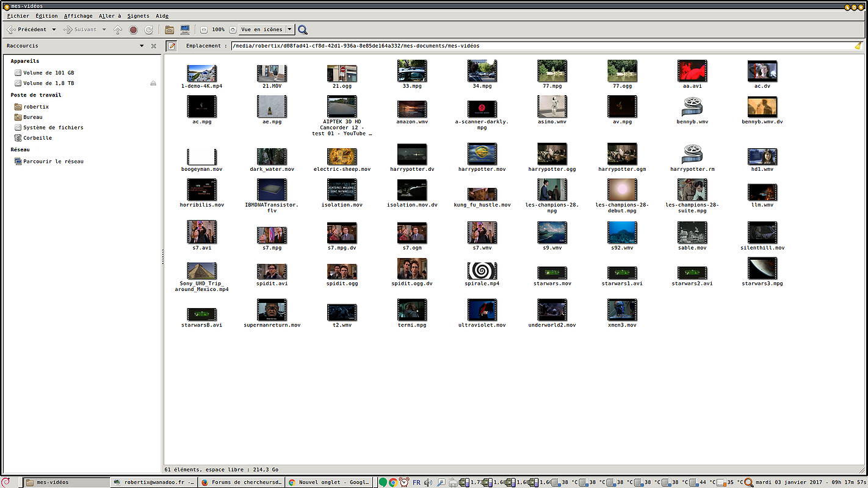Select the bennyb.wmv film reel icon
This screenshot has width=868, height=488.
[692, 107]
